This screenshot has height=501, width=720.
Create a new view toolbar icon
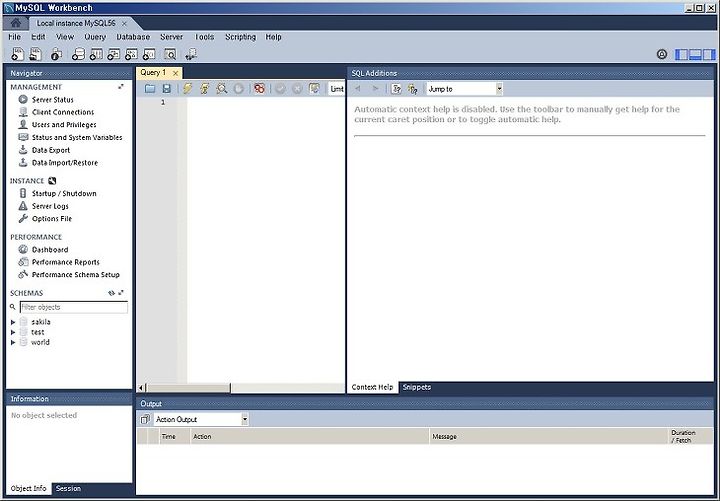pyautogui.click(x=113, y=54)
